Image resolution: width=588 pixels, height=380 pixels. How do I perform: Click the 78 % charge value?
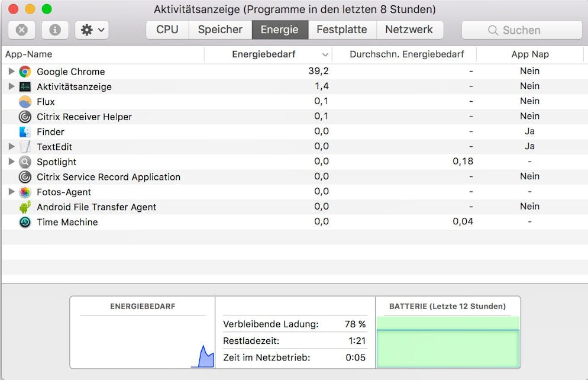coord(355,324)
